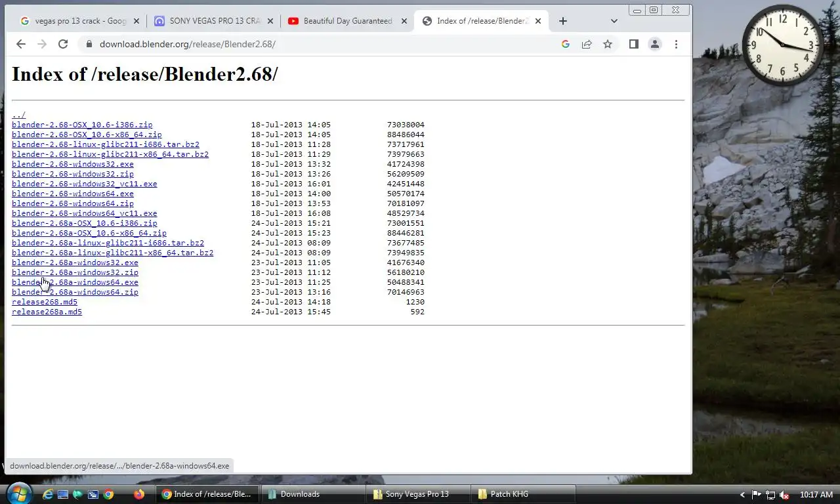Bookmark this page with the star
The height and width of the screenshot is (504, 840).
(608, 44)
